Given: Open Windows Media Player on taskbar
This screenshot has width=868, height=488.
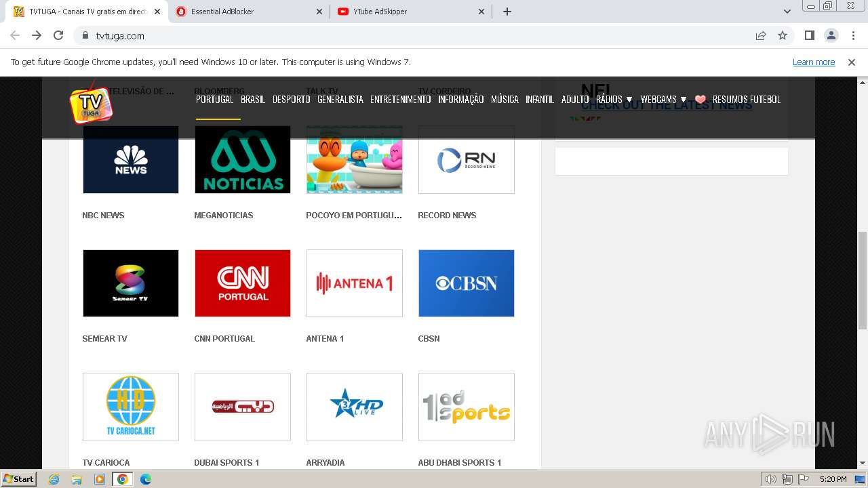Looking at the screenshot, I should [x=100, y=479].
